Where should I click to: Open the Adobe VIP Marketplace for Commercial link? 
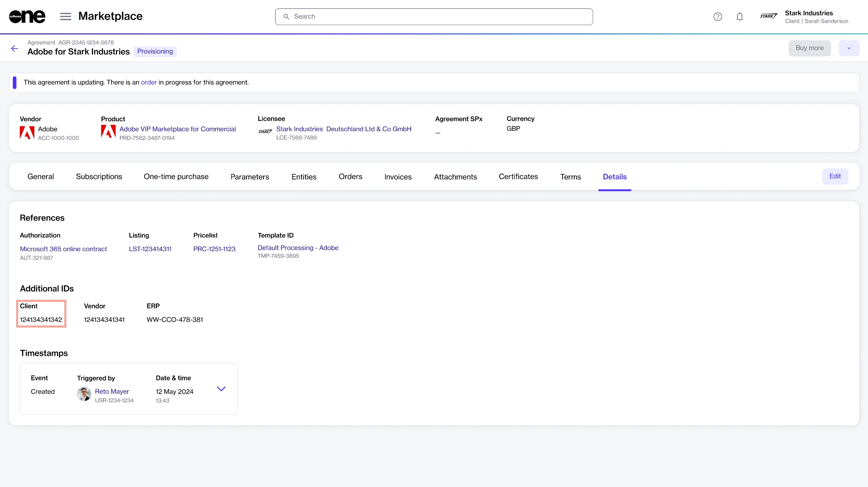pyautogui.click(x=178, y=129)
